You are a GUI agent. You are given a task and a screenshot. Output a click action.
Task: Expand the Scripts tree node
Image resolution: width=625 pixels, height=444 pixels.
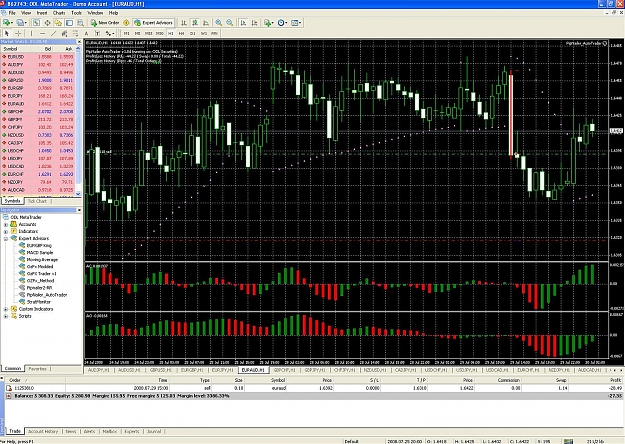click(6, 316)
